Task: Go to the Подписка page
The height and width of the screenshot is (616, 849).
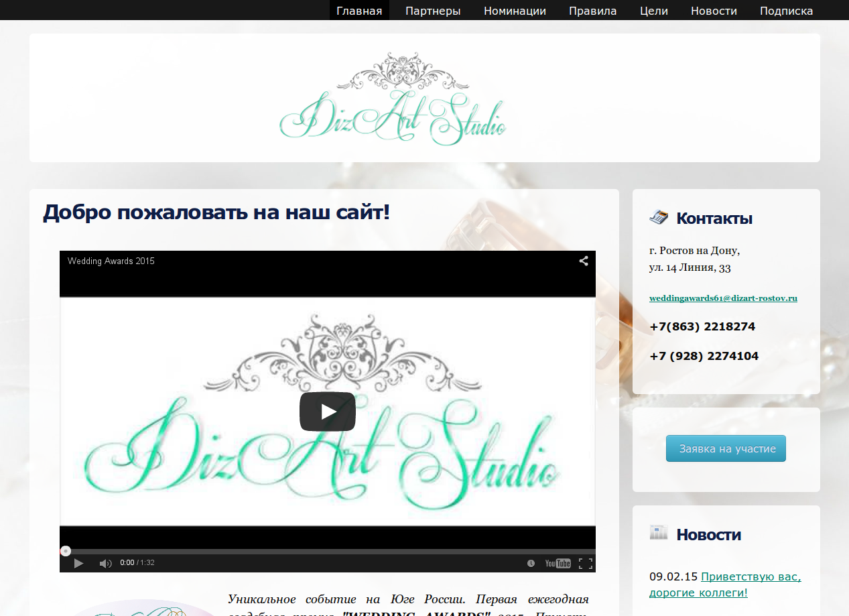Action: click(x=787, y=11)
